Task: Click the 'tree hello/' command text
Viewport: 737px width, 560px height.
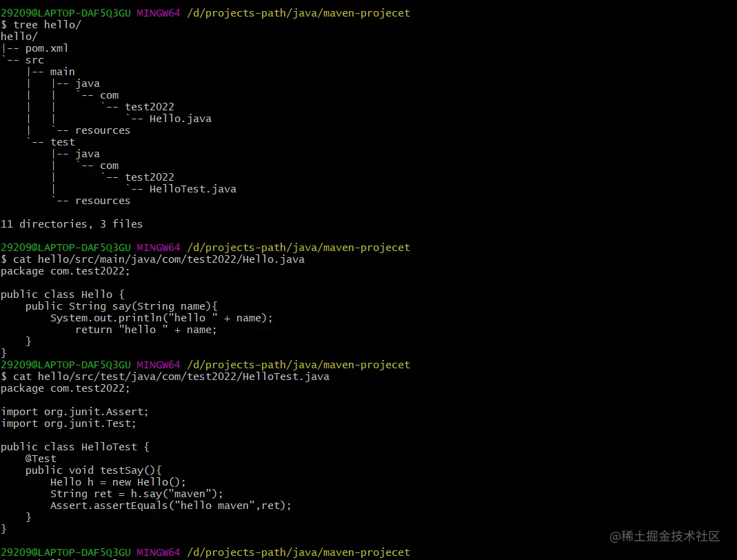Action: [47, 24]
